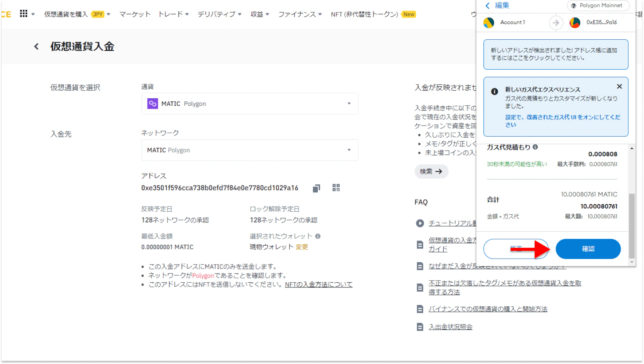The width and height of the screenshot is (644, 364).
Task: Click the 編集 link in MetaMask
Action: pos(502,6)
